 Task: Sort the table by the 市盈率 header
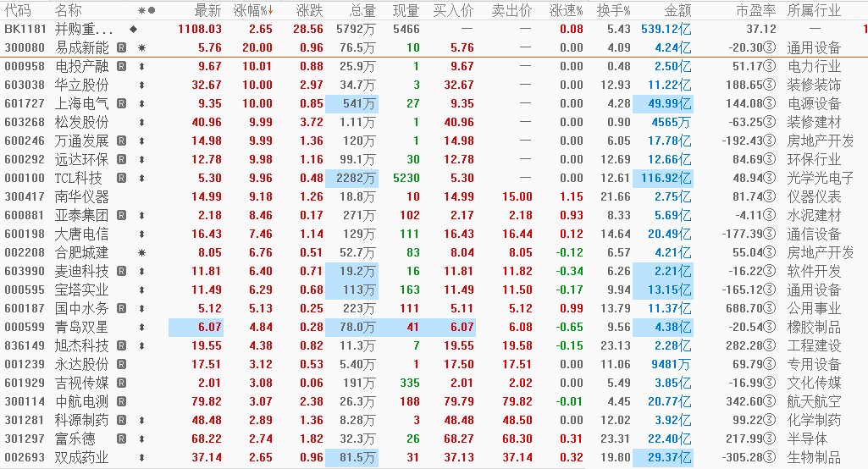(x=755, y=10)
